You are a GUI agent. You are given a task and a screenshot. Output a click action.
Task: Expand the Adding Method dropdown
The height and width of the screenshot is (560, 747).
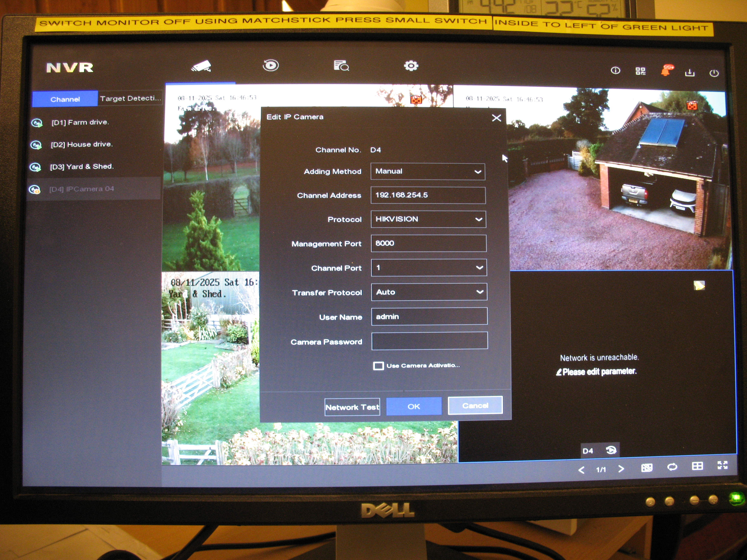(428, 172)
